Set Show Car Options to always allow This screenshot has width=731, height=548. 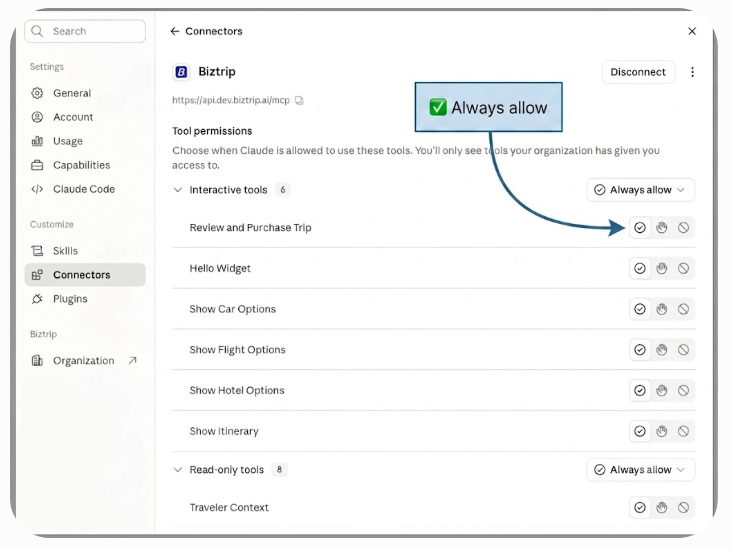pyautogui.click(x=640, y=309)
